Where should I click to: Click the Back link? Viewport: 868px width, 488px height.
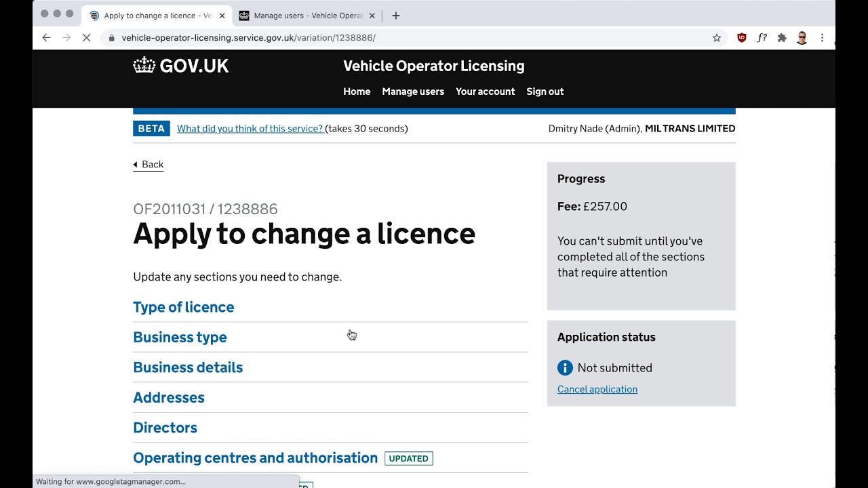point(149,165)
